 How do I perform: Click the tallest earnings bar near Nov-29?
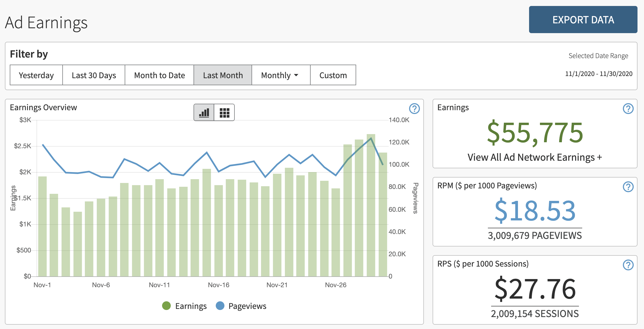coord(371,205)
